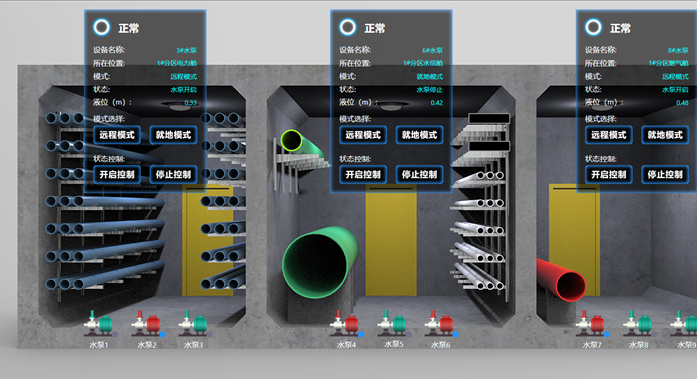This screenshot has height=379, width=697.
Task: Click the device name value 6#水泵
Action: click(x=433, y=50)
